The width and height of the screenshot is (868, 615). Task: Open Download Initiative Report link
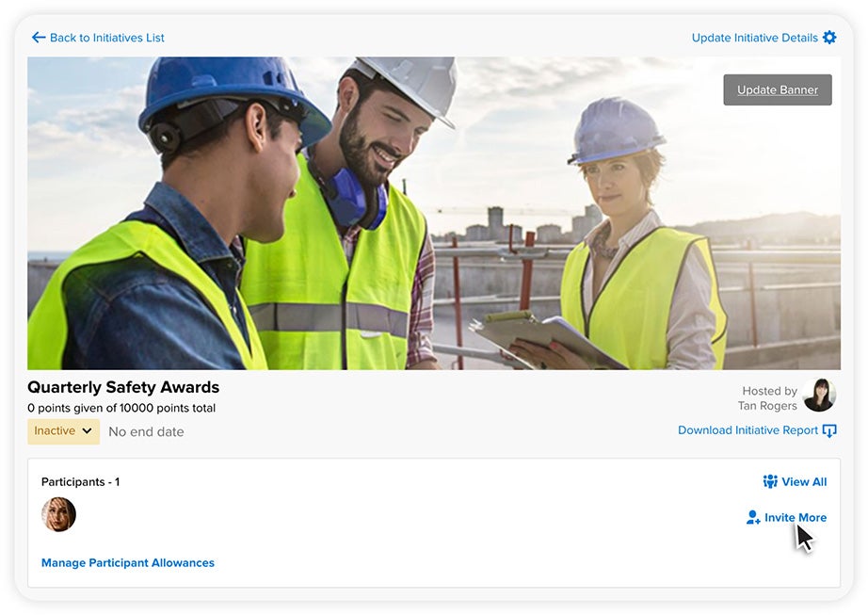[x=747, y=430]
